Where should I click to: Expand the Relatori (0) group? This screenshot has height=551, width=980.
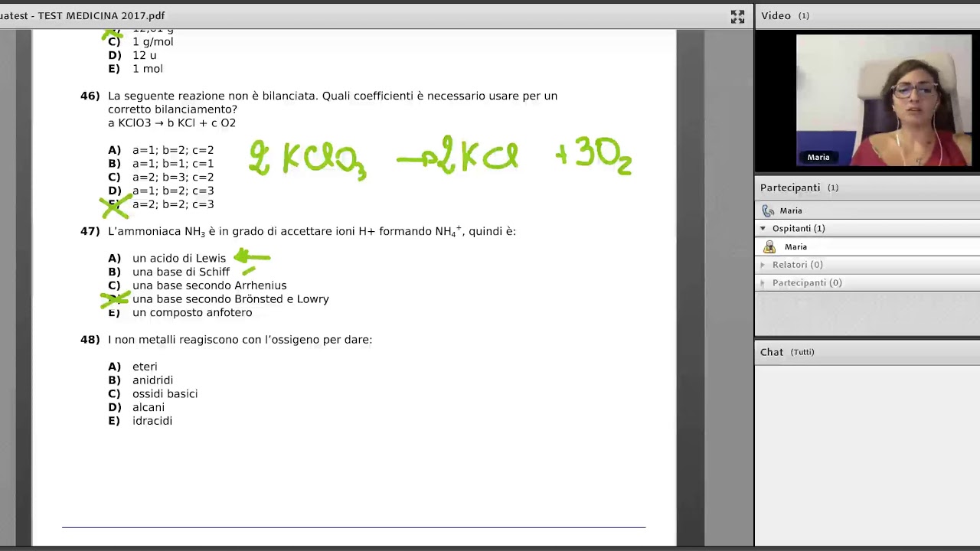[763, 265]
